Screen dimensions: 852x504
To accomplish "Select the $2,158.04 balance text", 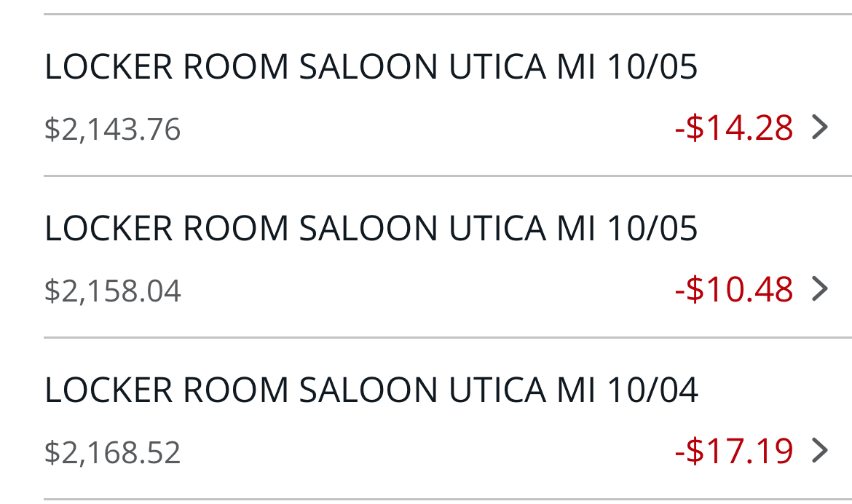I will coord(112,291).
